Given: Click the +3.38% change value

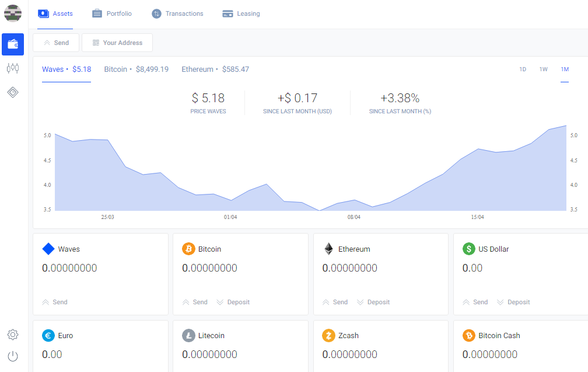Looking at the screenshot, I should click(x=400, y=98).
